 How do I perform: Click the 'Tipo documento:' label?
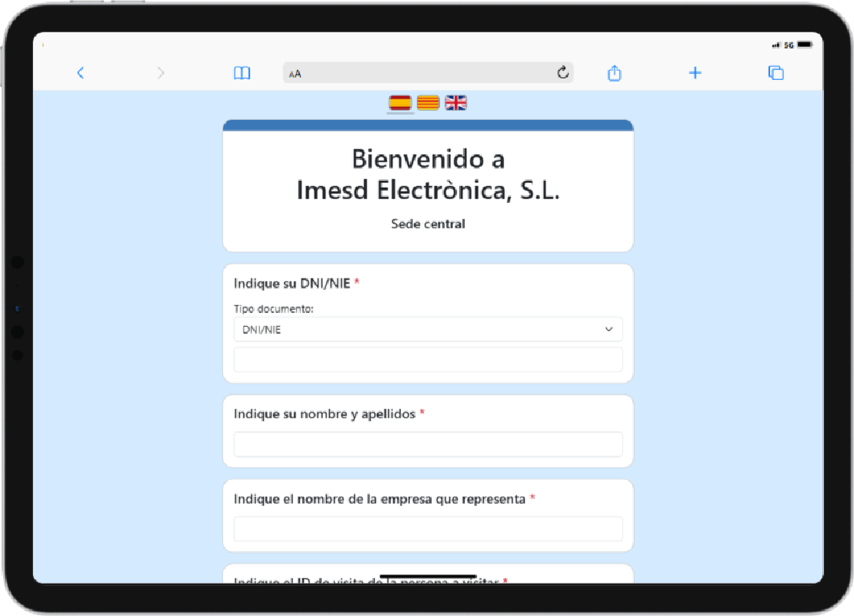click(274, 309)
